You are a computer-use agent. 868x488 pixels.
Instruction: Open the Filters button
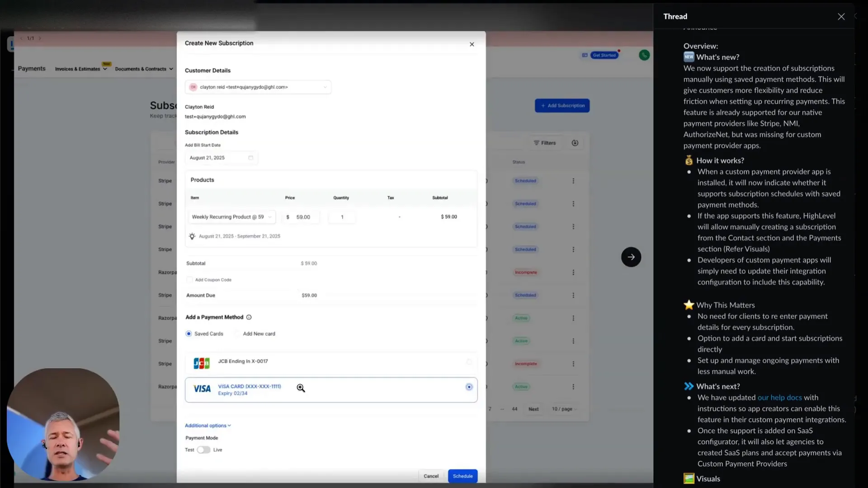click(545, 143)
